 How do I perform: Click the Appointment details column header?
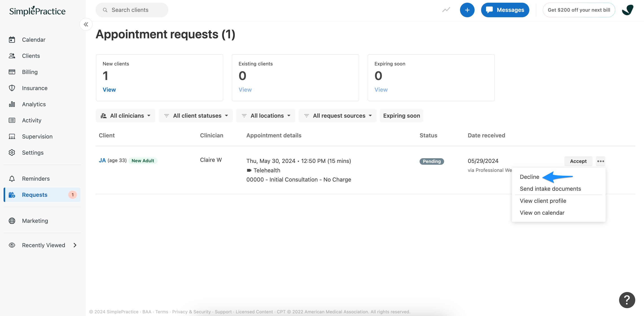point(274,135)
